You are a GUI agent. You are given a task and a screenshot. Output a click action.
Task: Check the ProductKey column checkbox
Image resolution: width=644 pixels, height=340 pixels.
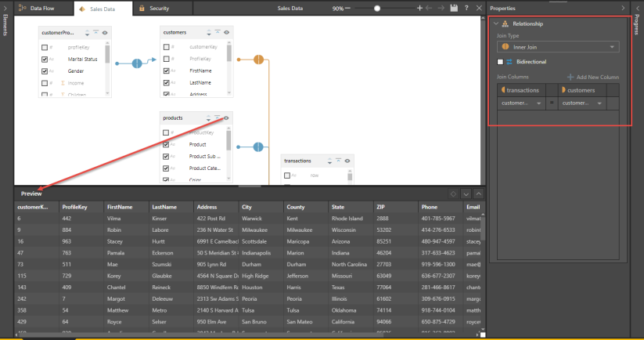(x=166, y=132)
